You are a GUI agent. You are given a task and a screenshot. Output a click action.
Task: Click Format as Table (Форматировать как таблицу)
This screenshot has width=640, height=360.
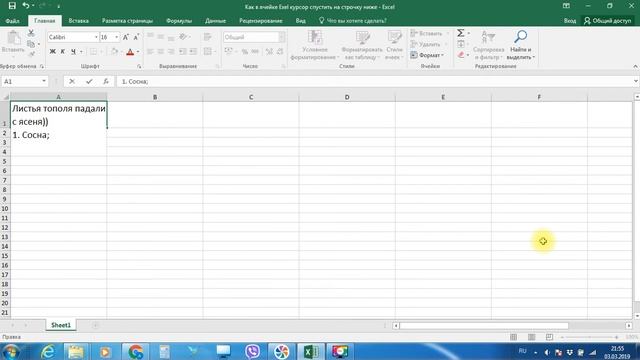coord(362,45)
